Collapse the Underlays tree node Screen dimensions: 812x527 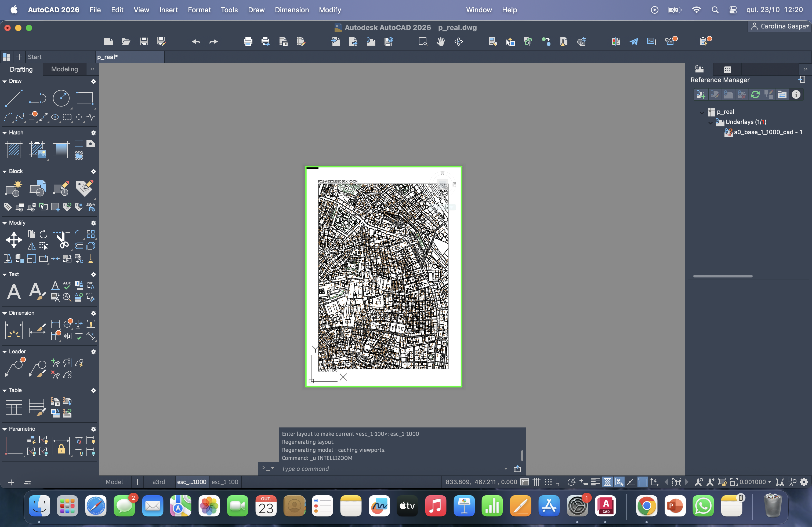[710, 122]
